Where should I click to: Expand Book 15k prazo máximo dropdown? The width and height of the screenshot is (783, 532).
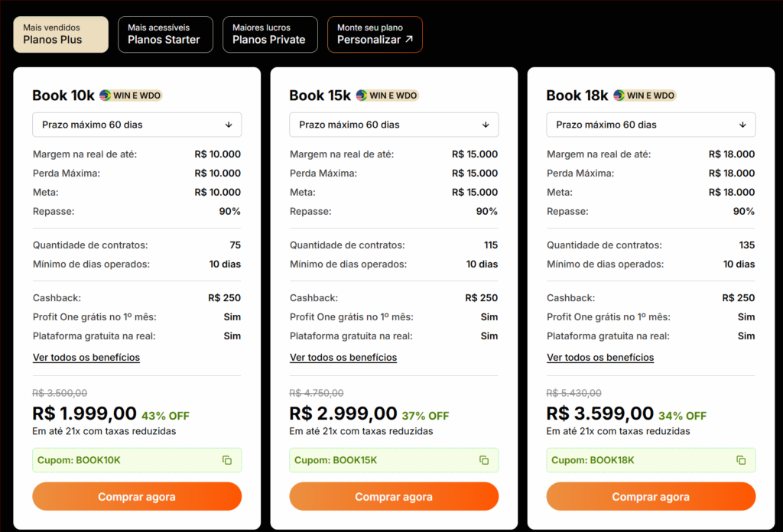[x=394, y=125]
